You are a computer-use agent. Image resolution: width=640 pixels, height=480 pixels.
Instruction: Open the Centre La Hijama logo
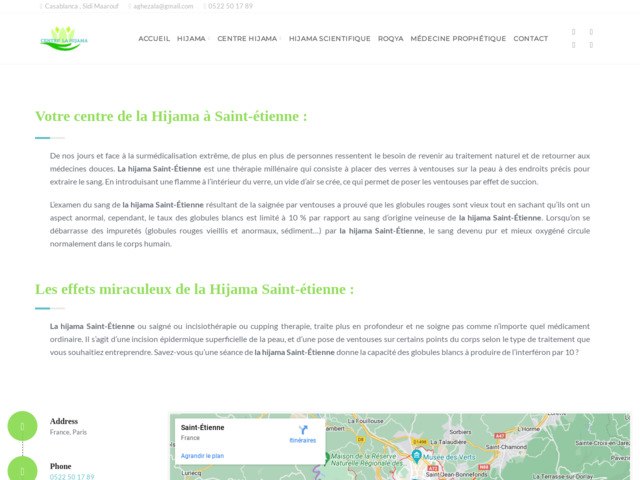(x=64, y=38)
